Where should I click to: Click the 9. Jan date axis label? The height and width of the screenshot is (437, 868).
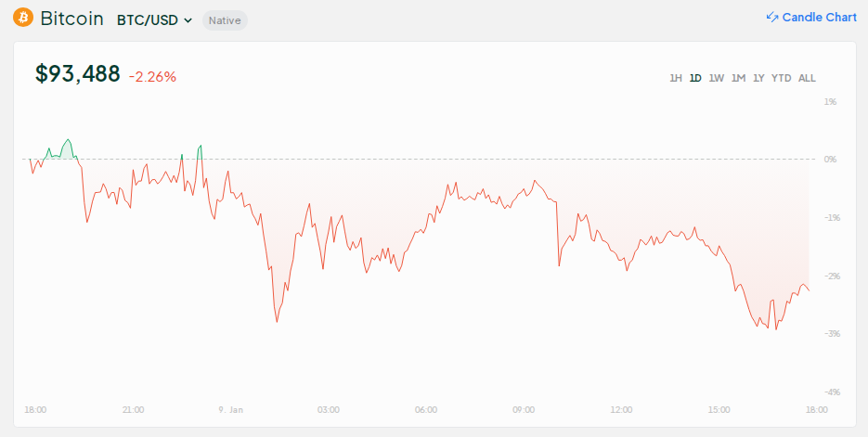pos(230,409)
